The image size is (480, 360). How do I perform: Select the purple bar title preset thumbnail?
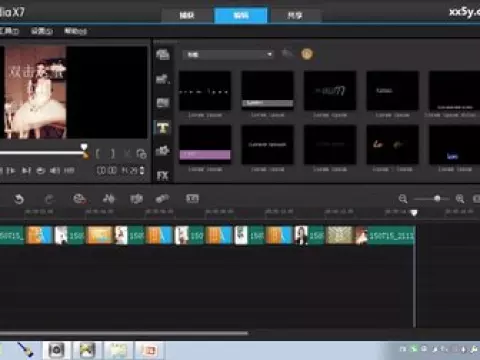coord(205,145)
